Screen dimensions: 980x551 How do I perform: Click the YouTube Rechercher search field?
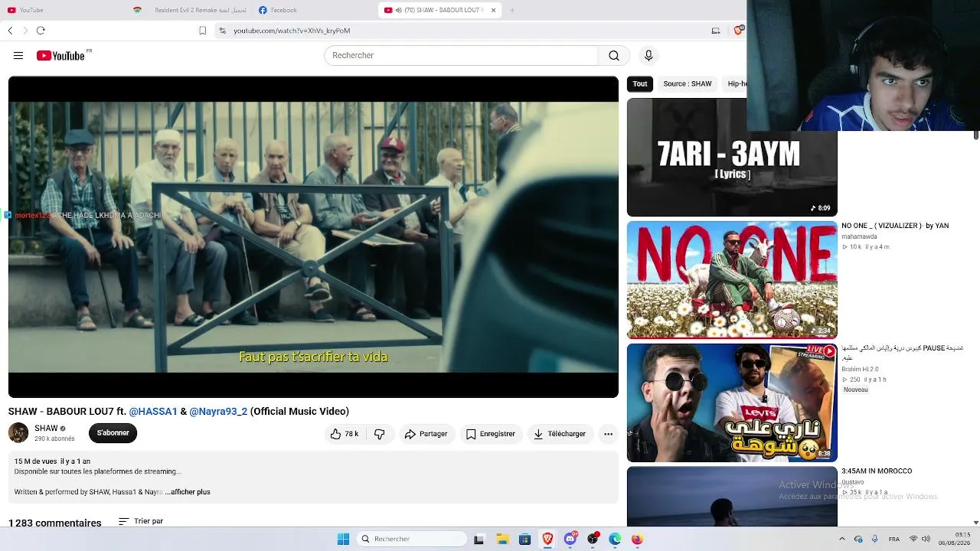(461, 56)
